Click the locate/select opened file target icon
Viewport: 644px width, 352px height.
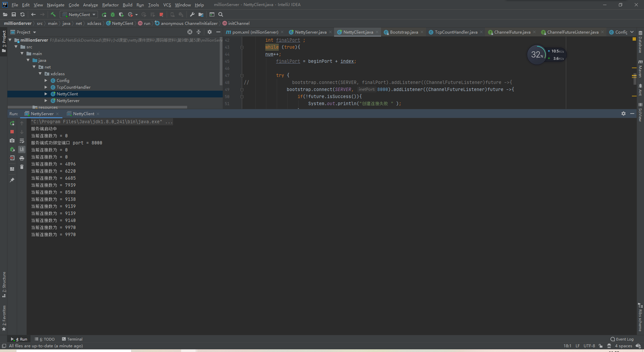[x=190, y=32]
